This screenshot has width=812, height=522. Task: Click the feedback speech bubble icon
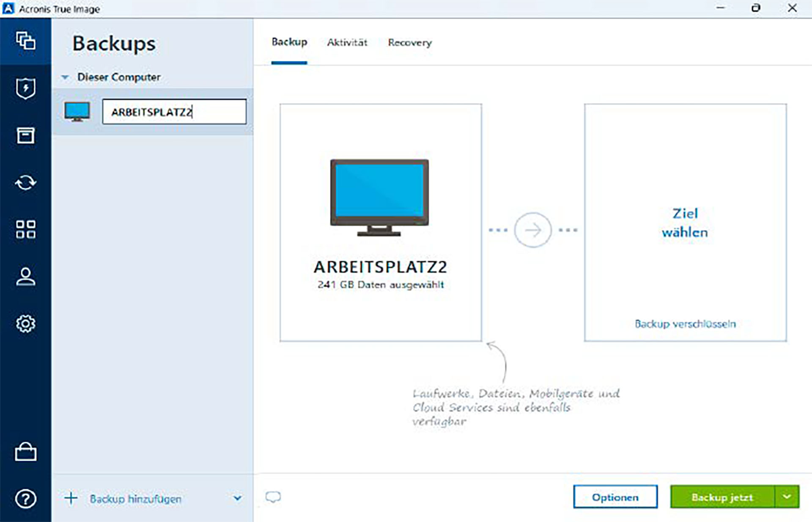pyautogui.click(x=273, y=497)
